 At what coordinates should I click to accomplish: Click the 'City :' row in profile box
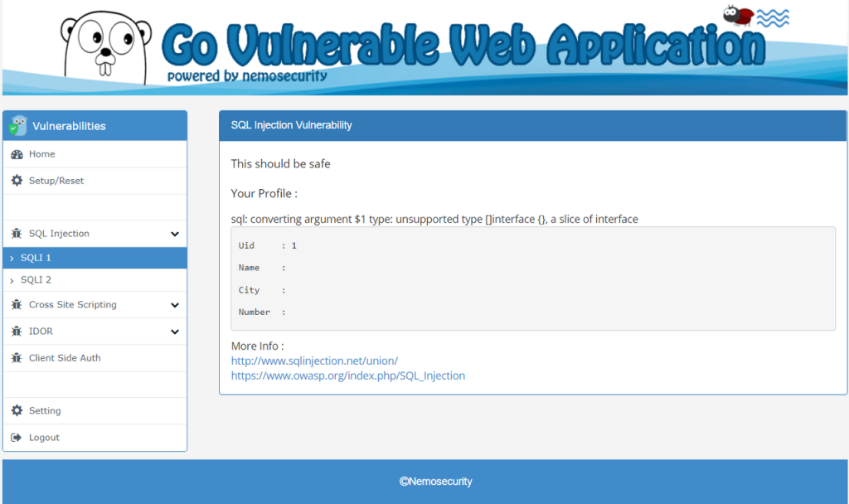pyautogui.click(x=262, y=290)
